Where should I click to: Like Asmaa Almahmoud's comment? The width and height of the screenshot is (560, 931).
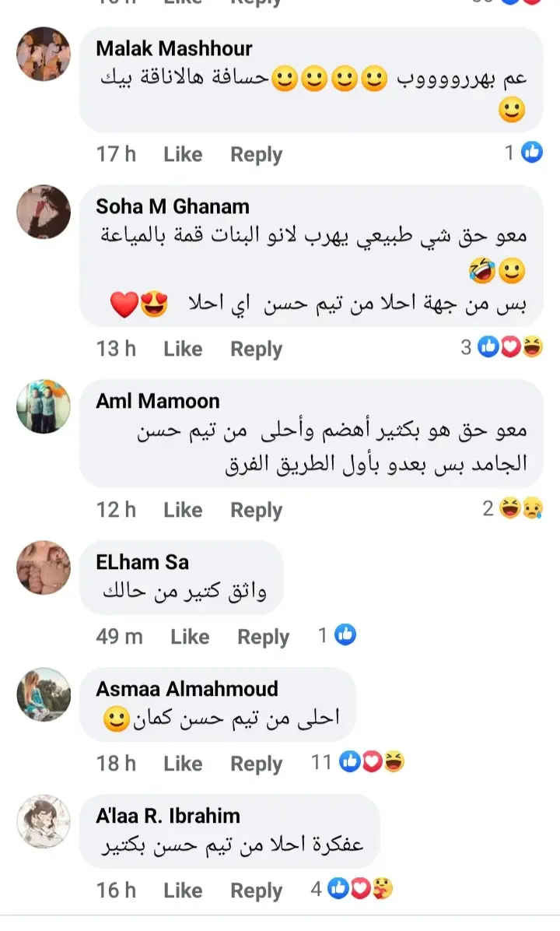coord(183,764)
